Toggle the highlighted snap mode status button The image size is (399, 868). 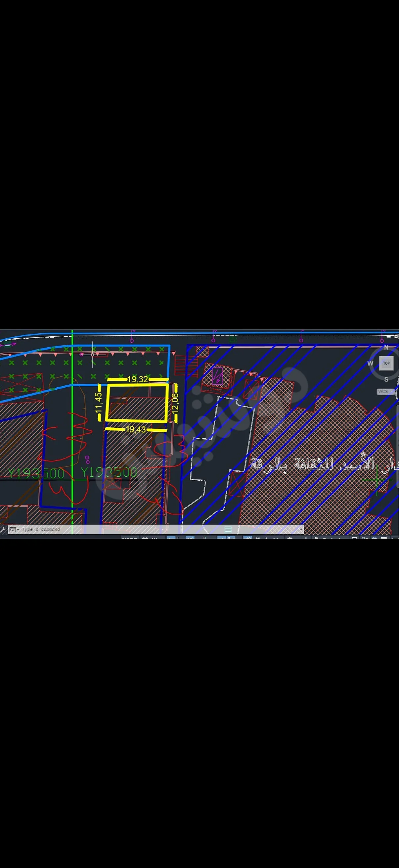click(171, 538)
